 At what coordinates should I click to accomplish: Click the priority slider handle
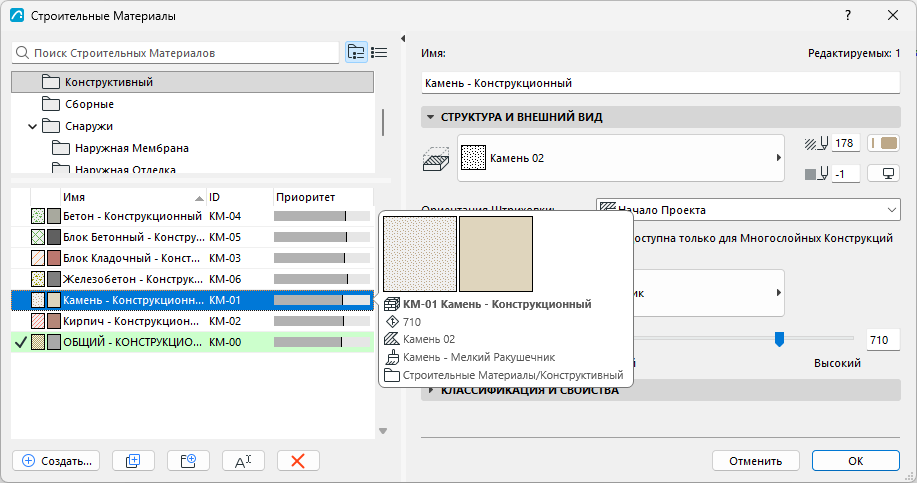tap(779, 339)
